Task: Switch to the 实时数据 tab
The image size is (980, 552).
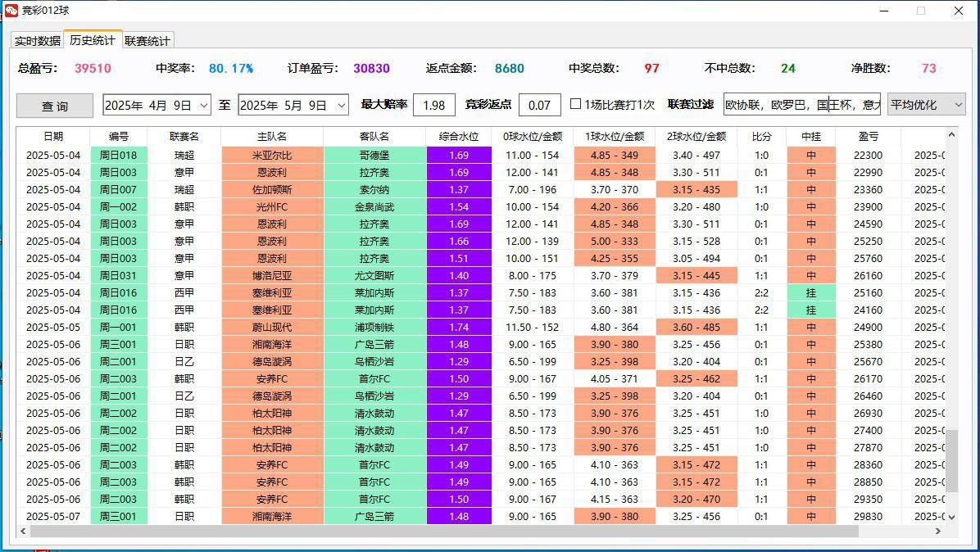Action: point(36,39)
